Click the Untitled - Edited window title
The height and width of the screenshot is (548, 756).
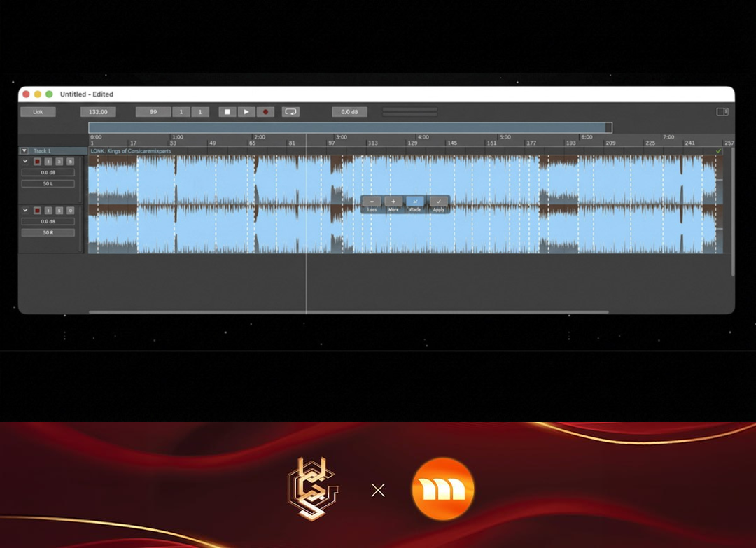pos(87,94)
